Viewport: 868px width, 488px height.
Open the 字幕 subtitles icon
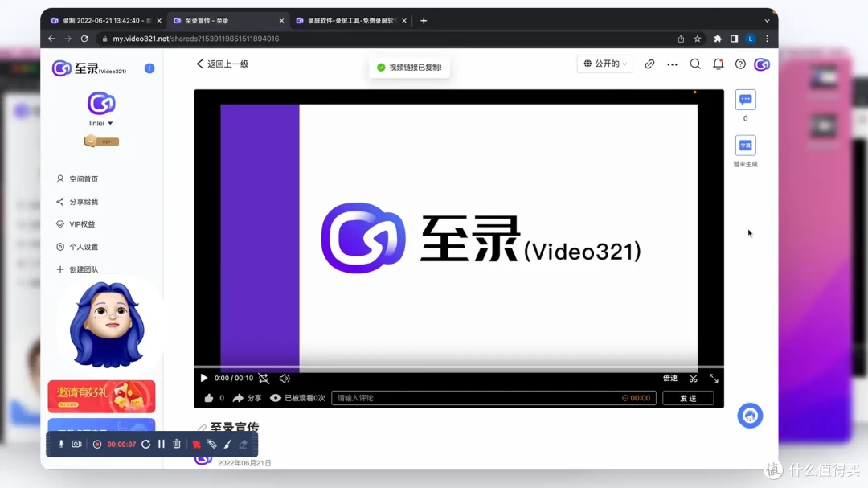tap(746, 146)
